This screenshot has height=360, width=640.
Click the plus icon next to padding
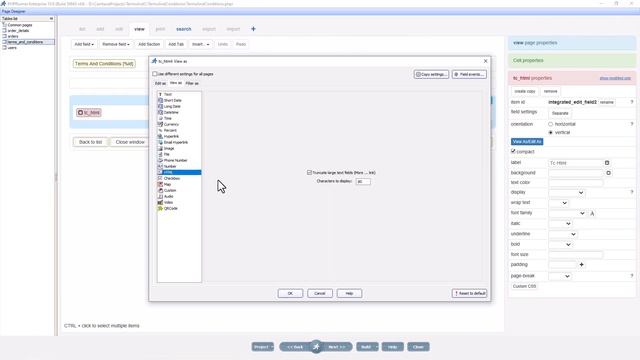[x=582, y=264]
